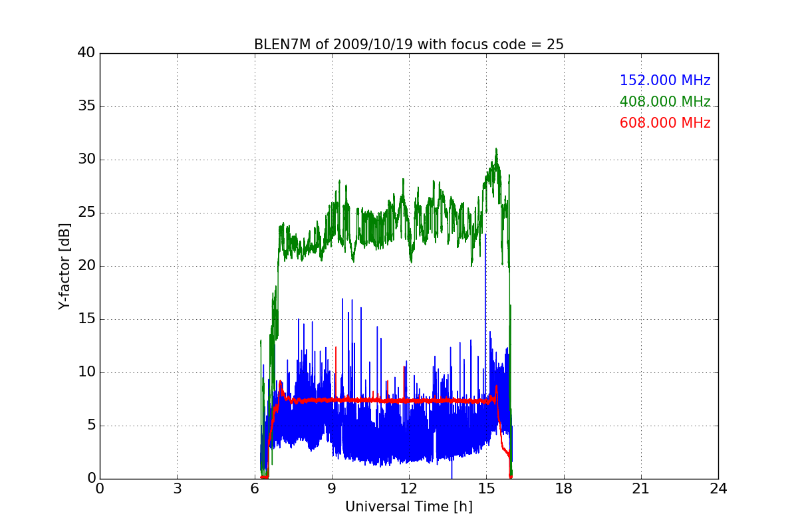Click the x-axis tick label '24'
The image size is (798, 532).
point(718,489)
